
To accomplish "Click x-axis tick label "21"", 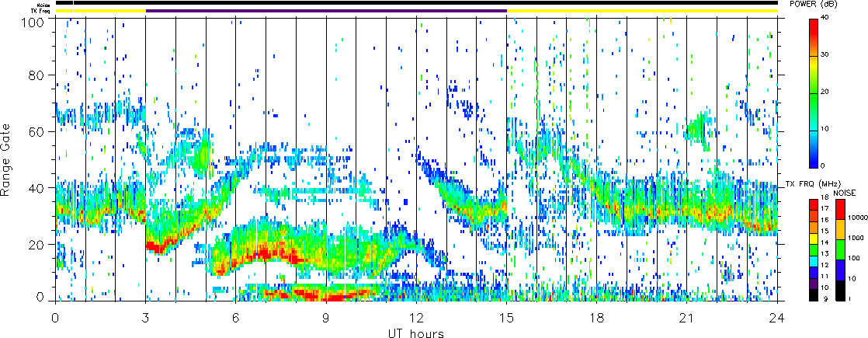I will [687, 318].
